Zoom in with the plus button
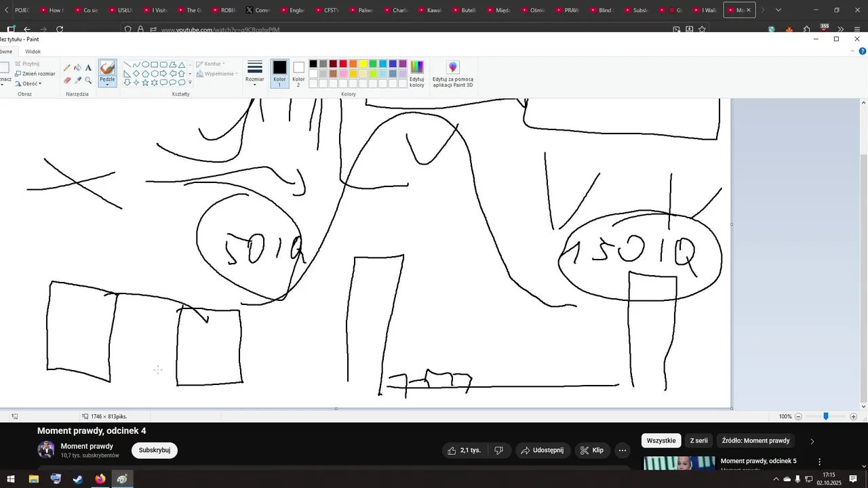Screen dimensions: 868x488 [x=853, y=416]
